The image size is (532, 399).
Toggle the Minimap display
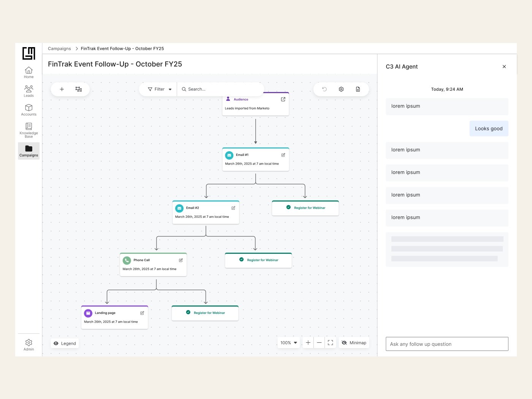pos(354,343)
